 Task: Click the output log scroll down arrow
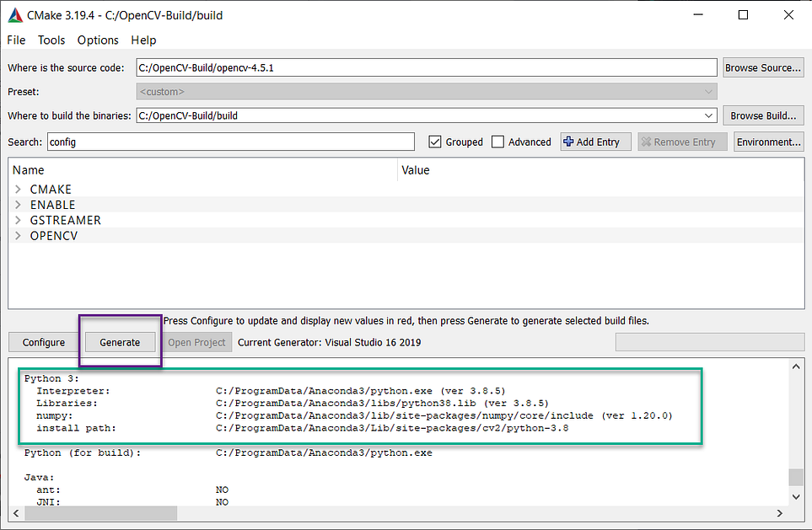point(796,497)
